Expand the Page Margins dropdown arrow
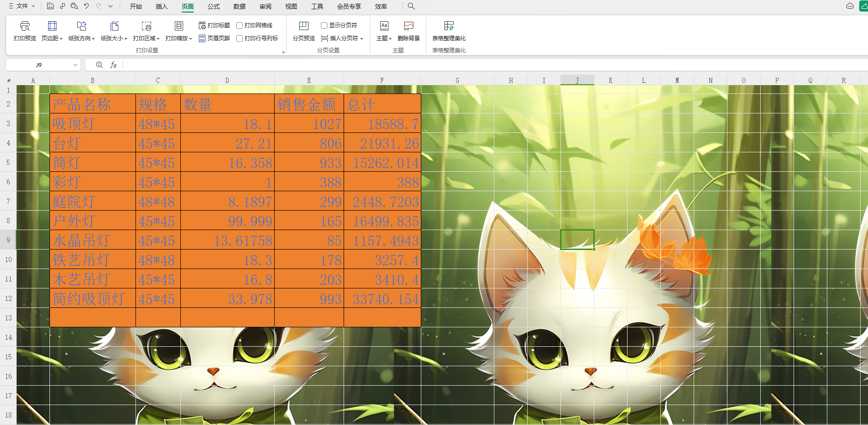The image size is (868, 425). pos(61,39)
